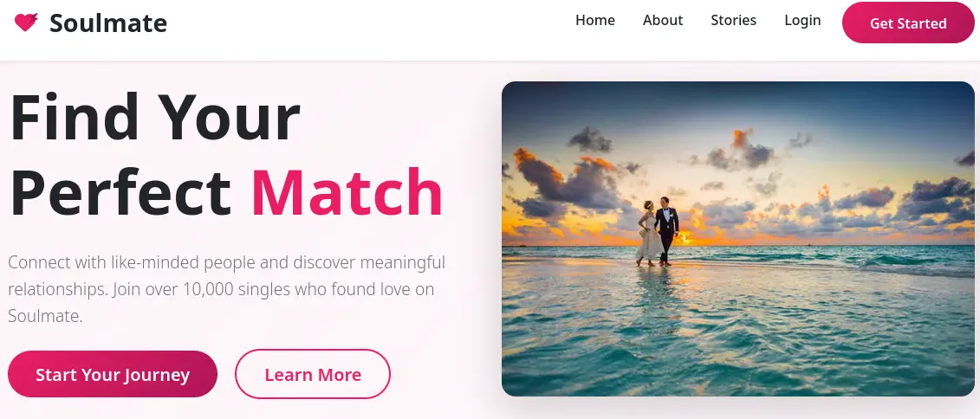This screenshot has height=419, width=980.
Task: Click the word 'relationships' in the description
Action: point(58,290)
